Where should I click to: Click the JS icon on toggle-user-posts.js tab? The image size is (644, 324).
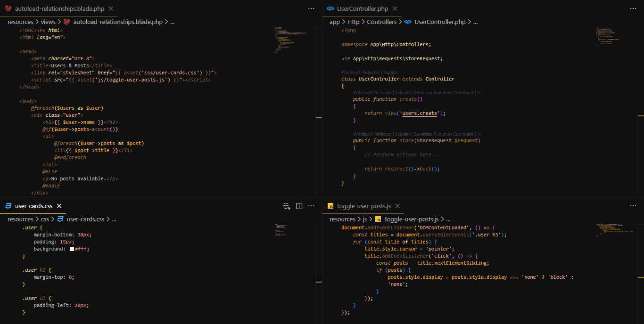point(330,206)
